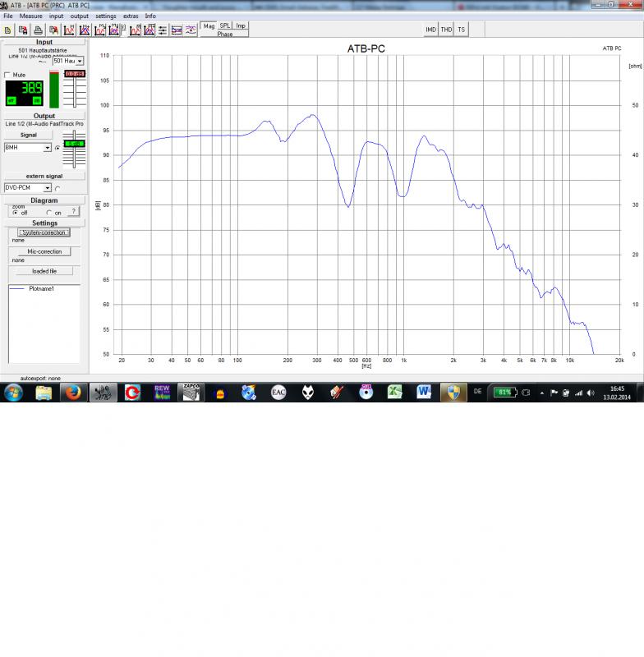This screenshot has height=657, width=644.
Task: Open the Info menu
Action: click(150, 16)
